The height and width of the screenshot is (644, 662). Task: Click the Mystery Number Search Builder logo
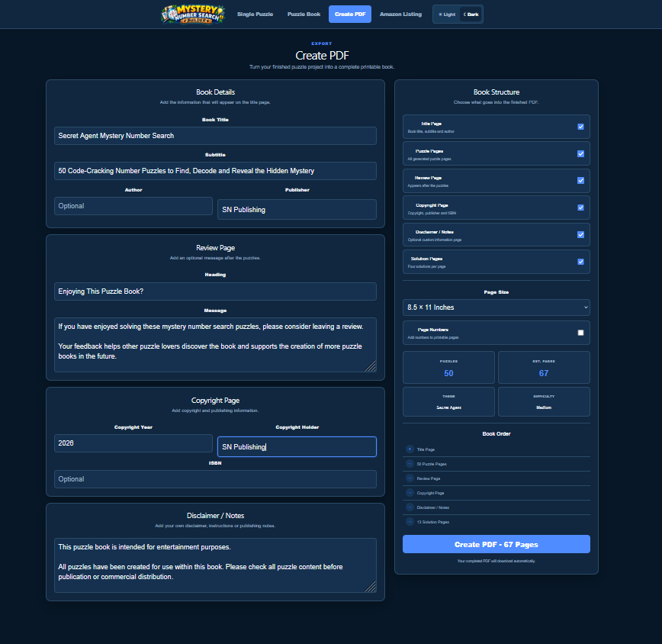(x=192, y=14)
